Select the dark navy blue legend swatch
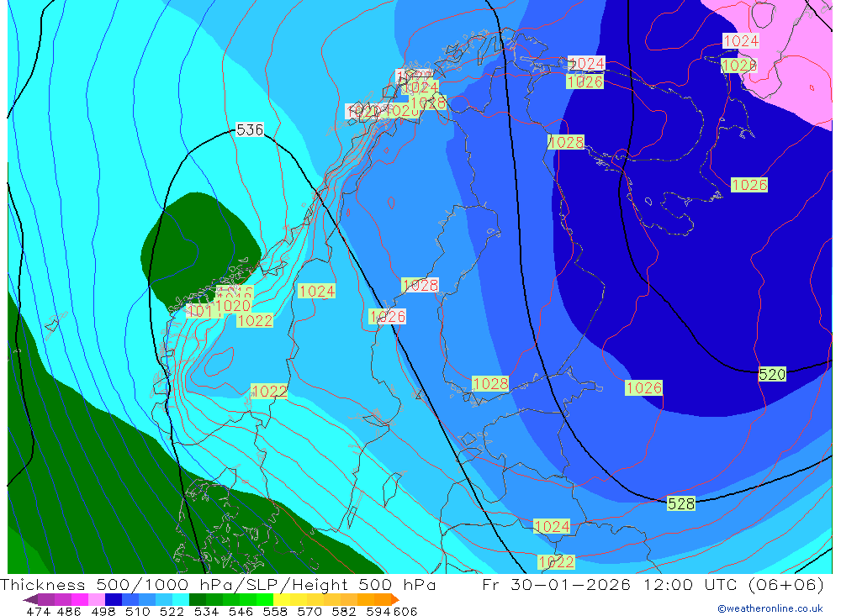The height and width of the screenshot is (616, 841). 114,599
